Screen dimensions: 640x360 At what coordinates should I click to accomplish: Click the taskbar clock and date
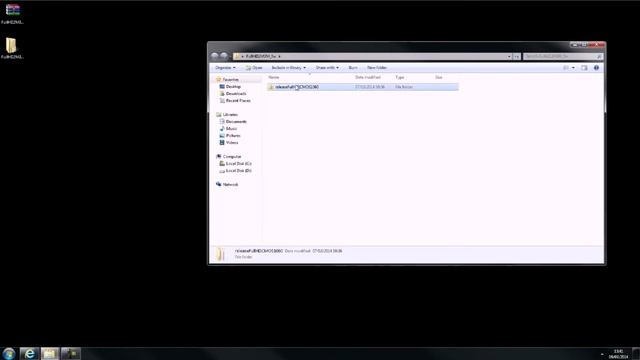click(x=618, y=354)
